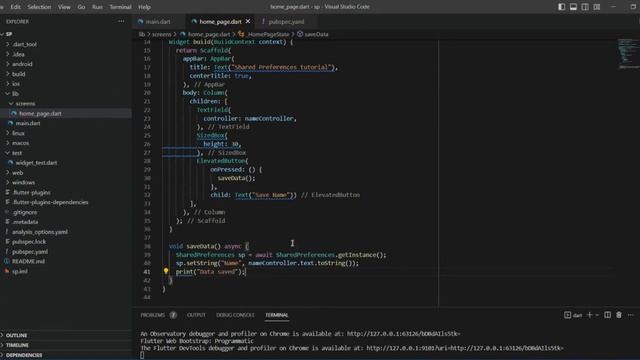Viewport: 640px width, 360px height.
Task: Toggle bottom panel layout icon
Action: [573, 7]
